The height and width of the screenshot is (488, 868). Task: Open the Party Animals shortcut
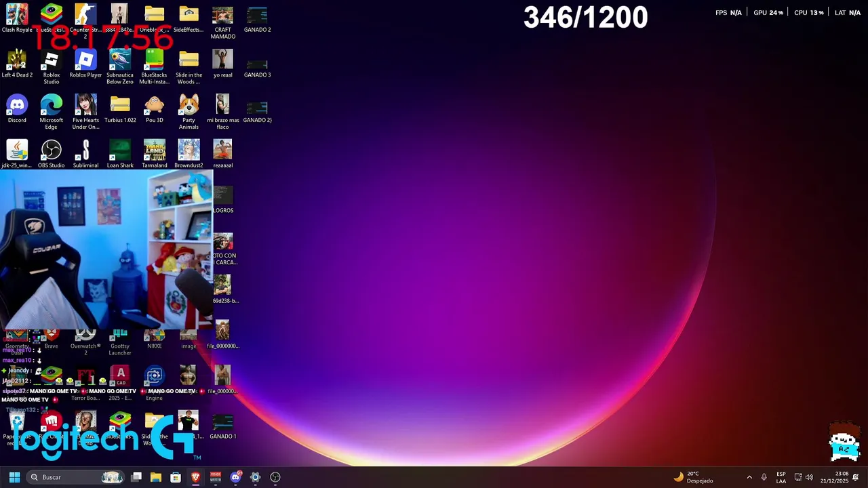(x=189, y=112)
